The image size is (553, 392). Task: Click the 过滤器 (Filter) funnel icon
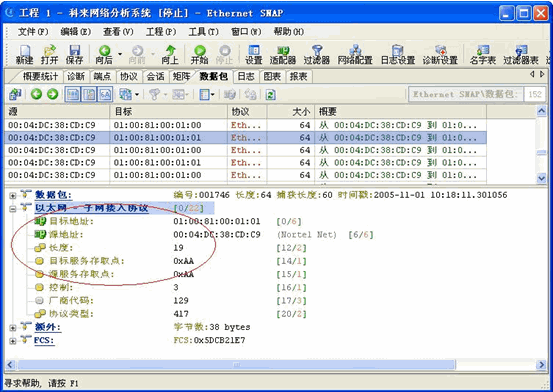(317, 54)
